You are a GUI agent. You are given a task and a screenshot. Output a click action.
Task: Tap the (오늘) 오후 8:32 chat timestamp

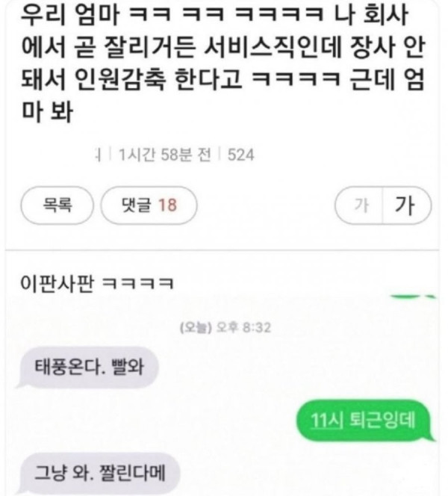(x=225, y=327)
